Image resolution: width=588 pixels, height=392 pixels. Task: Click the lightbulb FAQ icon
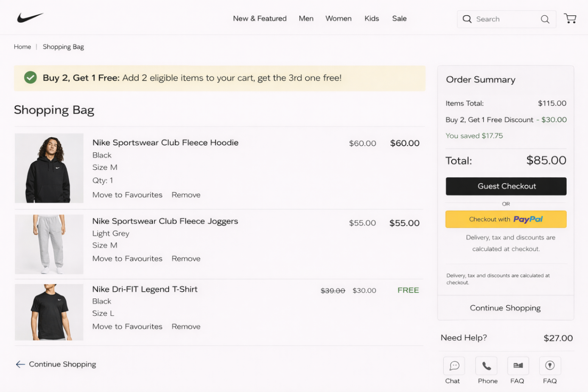point(550,365)
